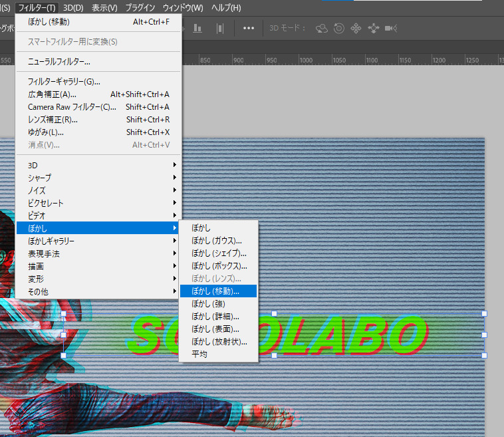
Task: Open the プラグイン menu
Action: pos(140,8)
